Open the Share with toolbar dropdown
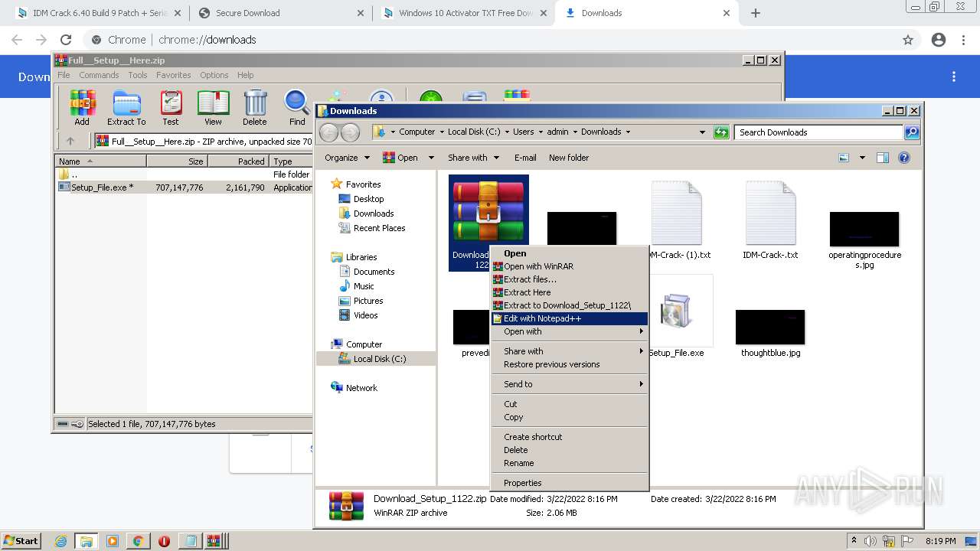This screenshot has width=980, height=551. [x=473, y=158]
